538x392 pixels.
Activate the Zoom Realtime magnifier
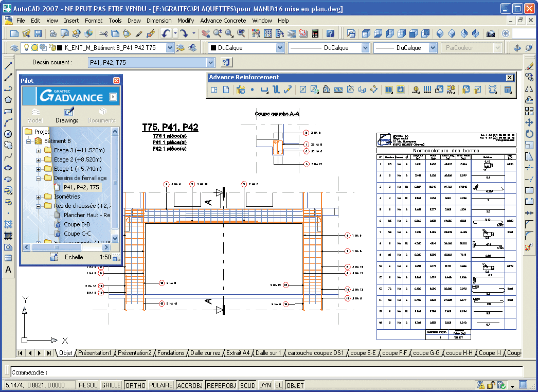click(x=217, y=33)
